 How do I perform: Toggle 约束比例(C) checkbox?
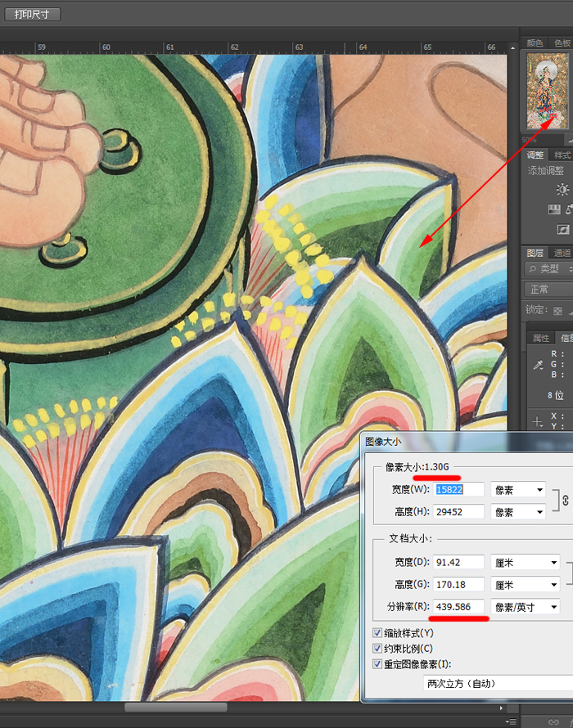[377, 649]
